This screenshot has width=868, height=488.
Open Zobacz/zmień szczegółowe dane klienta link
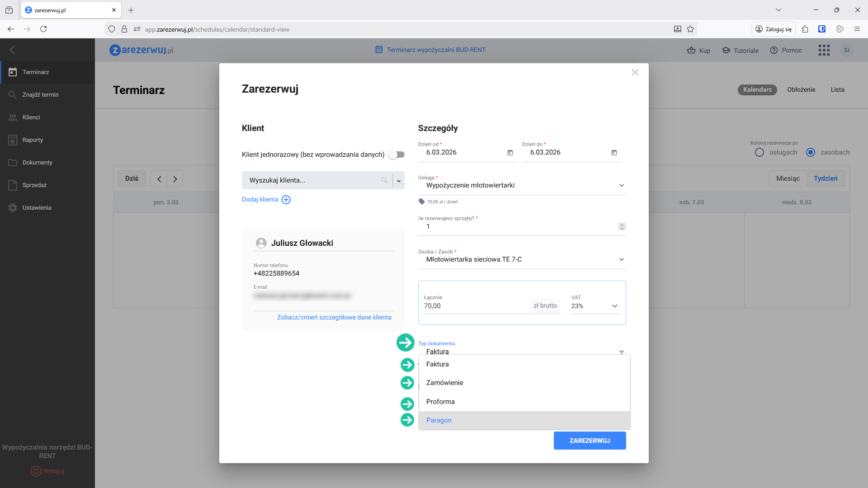[334, 318]
